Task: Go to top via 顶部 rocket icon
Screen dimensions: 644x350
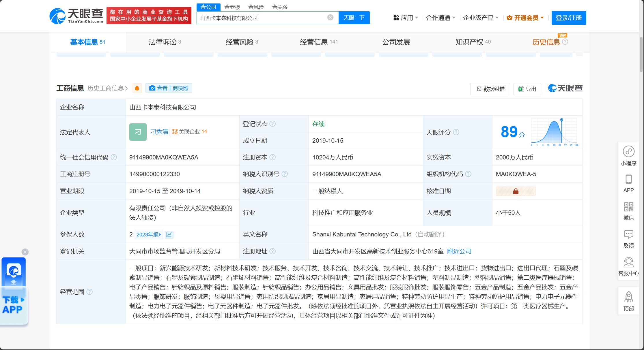Action: click(x=628, y=301)
